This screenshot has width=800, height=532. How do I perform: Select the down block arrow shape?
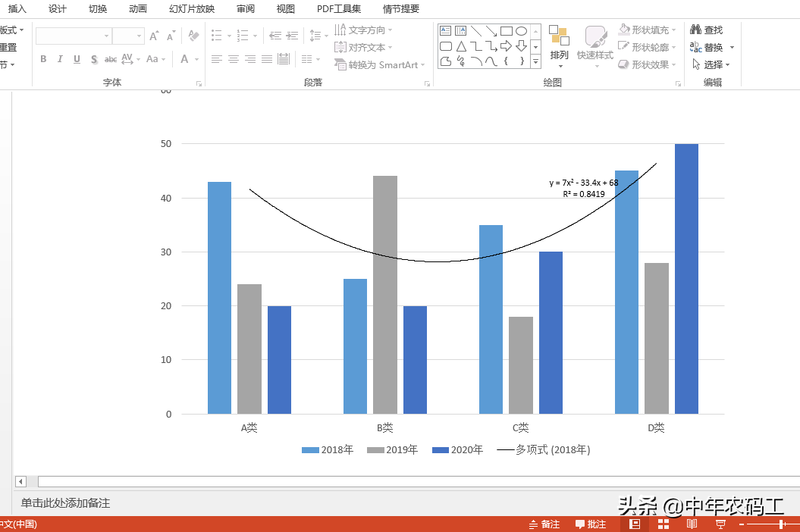pyautogui.click(x=521, y=46)
